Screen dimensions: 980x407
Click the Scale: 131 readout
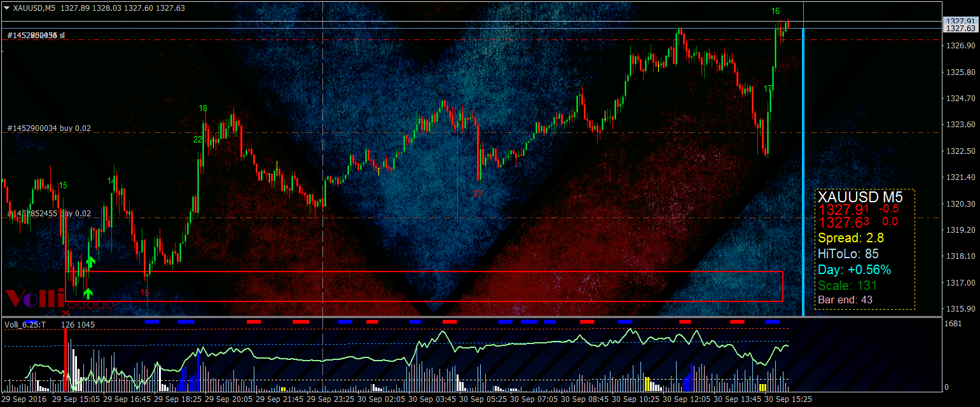pos(848,286)
